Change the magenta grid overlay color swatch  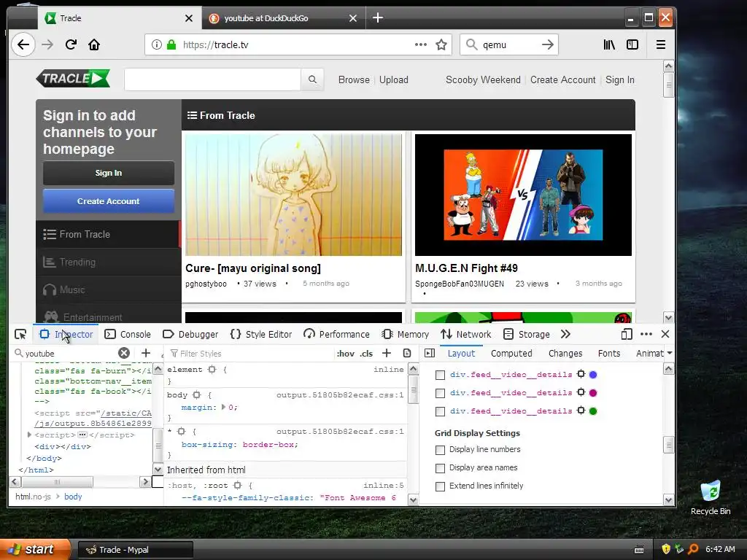pyautogui.click(x=593, y=393)
